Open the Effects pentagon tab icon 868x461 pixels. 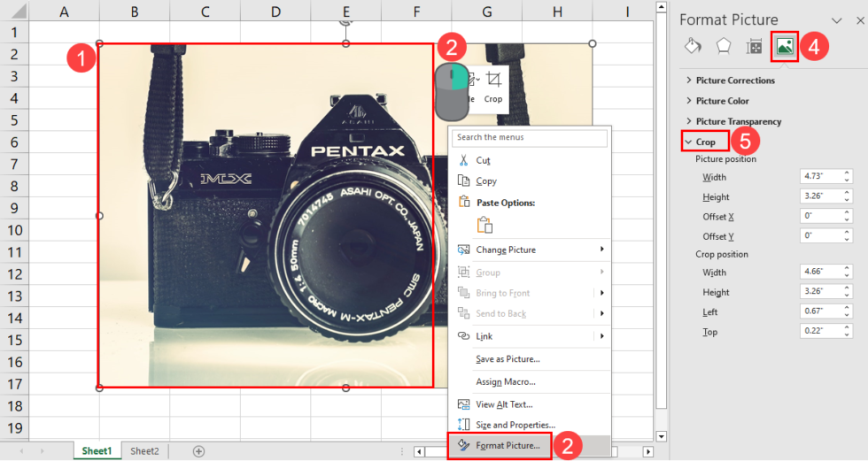click(x=724, y=46)
